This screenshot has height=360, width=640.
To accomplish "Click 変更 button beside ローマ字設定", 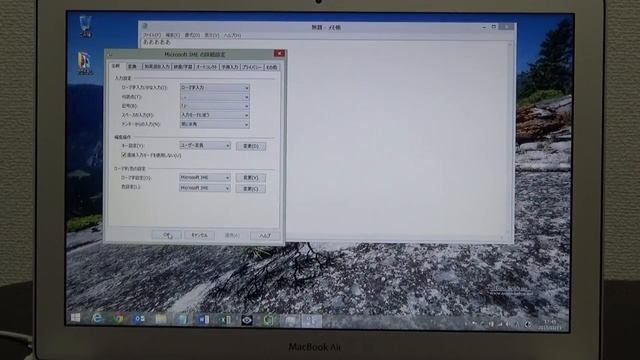I will [251, 178].
